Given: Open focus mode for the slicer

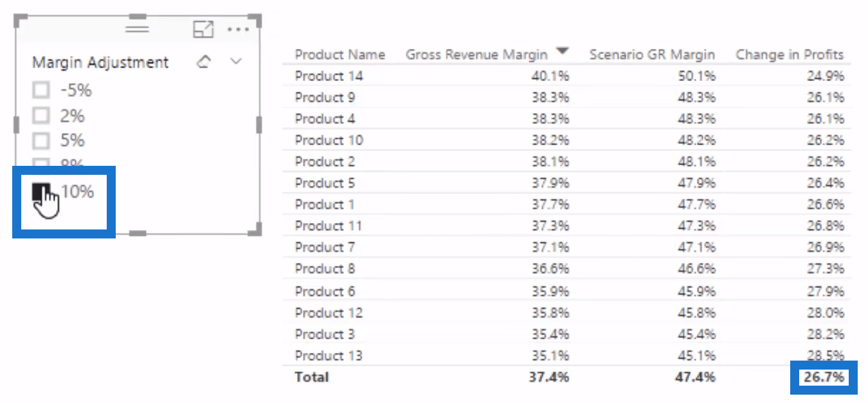Looking at the screenshot, I should pyautogui.click(x=203, y=30).
